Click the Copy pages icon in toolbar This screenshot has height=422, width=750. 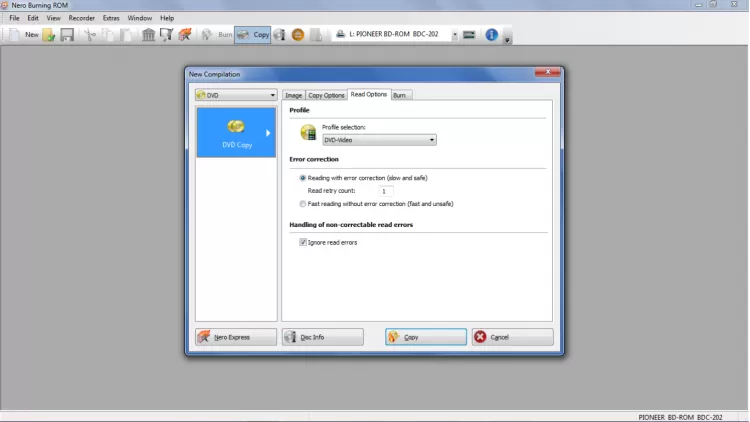pyautogui.click(x=108, y=34)
